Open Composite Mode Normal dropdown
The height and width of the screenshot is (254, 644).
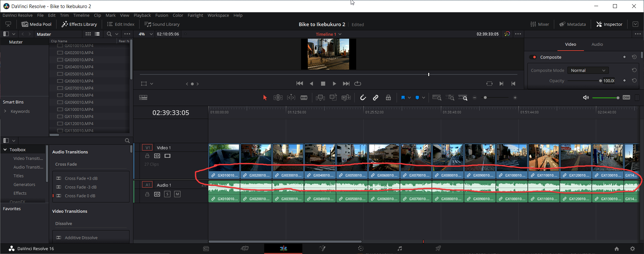coord(588,70)
